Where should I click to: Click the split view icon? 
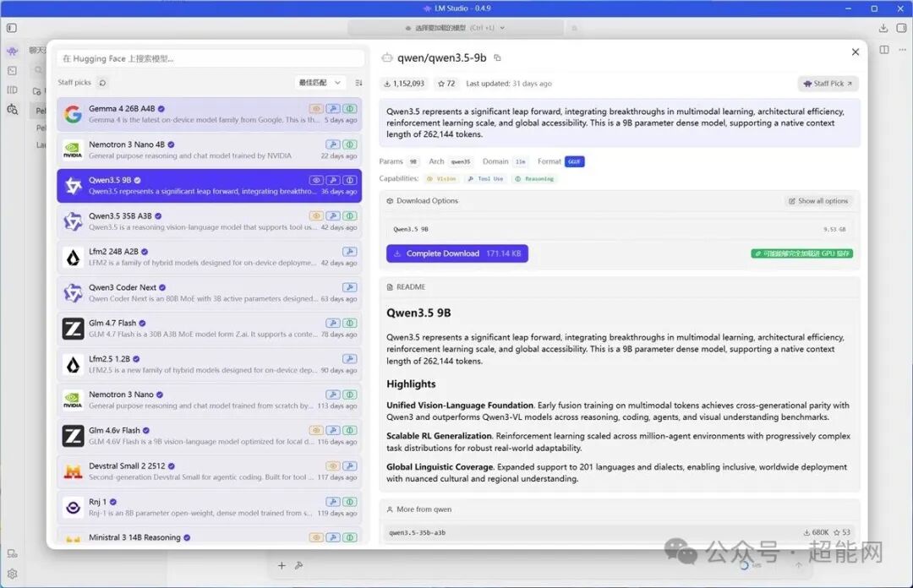click(884, 50)
